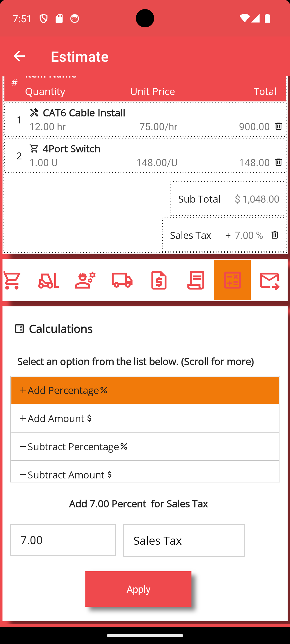Edit the Sales Tax label field
The height and width of the screenshot is (644, 290).
tap(184, 541)
